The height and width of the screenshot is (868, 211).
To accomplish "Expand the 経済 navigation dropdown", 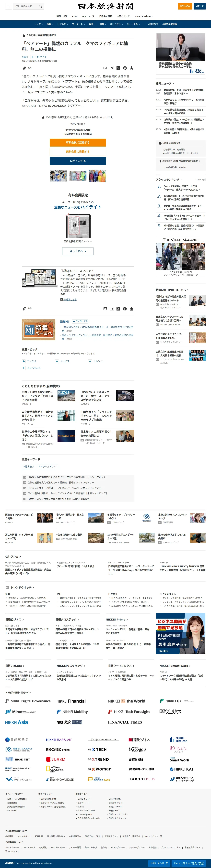I will (93, 24).
